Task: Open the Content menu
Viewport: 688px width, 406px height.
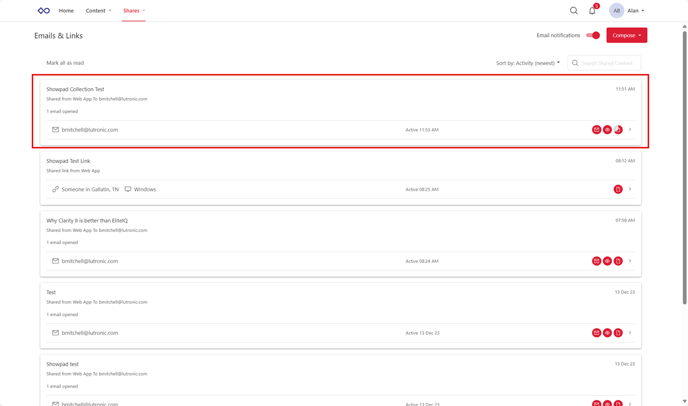Action: (98, 11)
